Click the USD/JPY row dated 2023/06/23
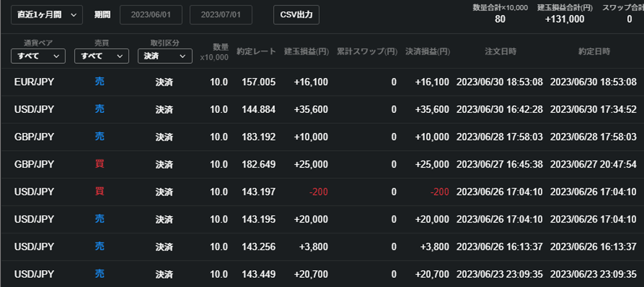 coord(322,274)
